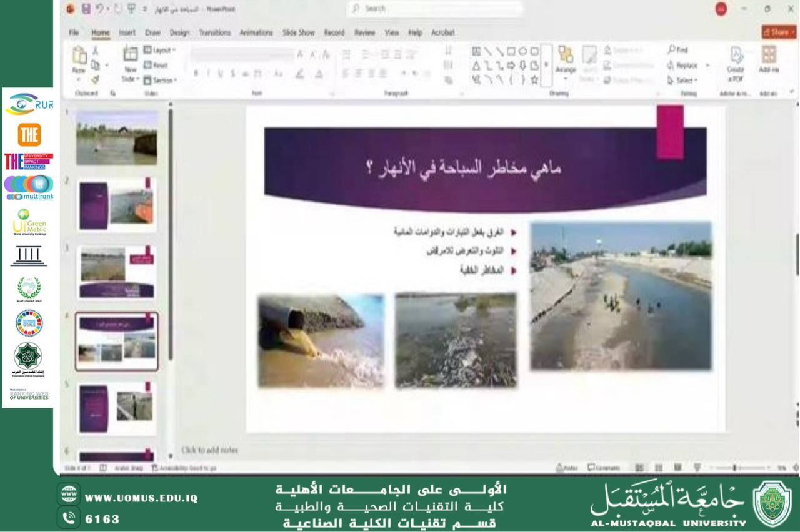Open the Select dropdown in Editing group
This screenshot has width=800, height=532.
coord(682,80)
